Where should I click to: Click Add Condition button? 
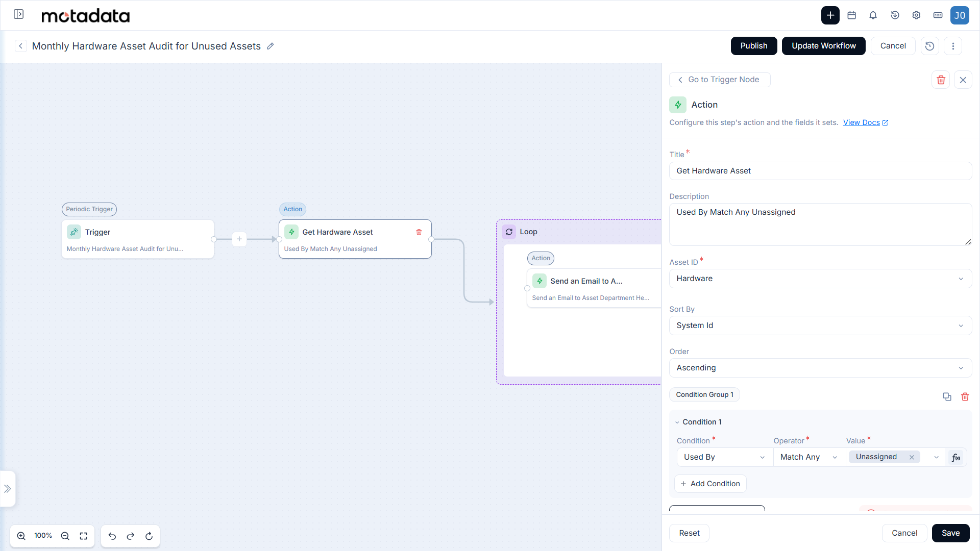point(710,484)
